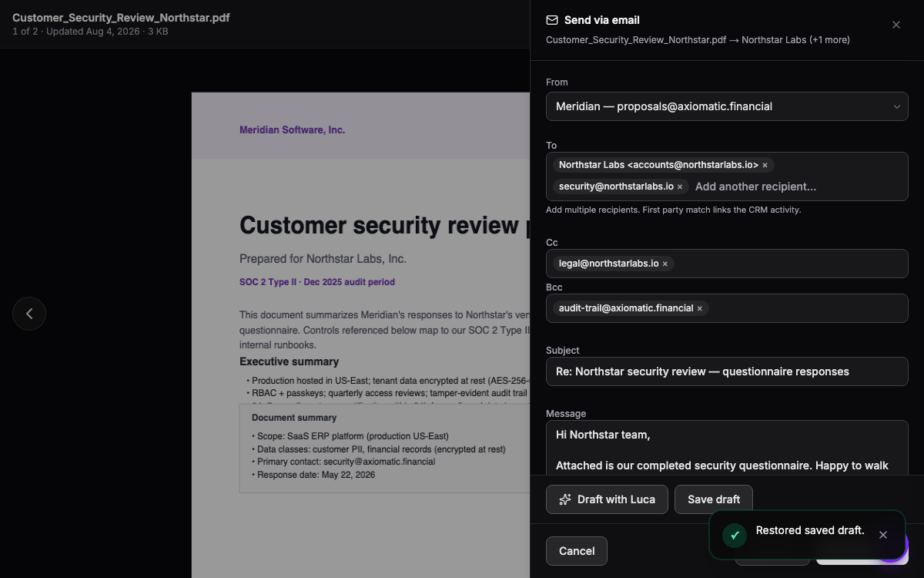Click the security@northstarlabs.io chip label
The width and height of the screenshot is (924, 578).
(616, 187)
